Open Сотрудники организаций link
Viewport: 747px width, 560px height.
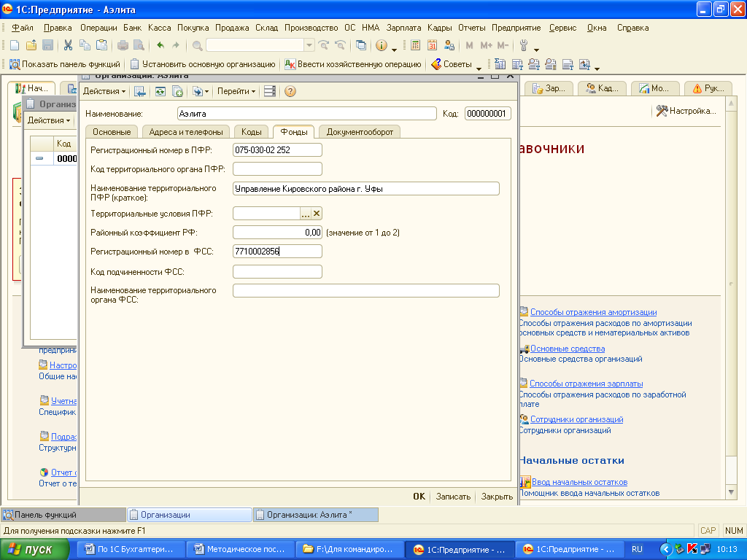click(576, 419)
